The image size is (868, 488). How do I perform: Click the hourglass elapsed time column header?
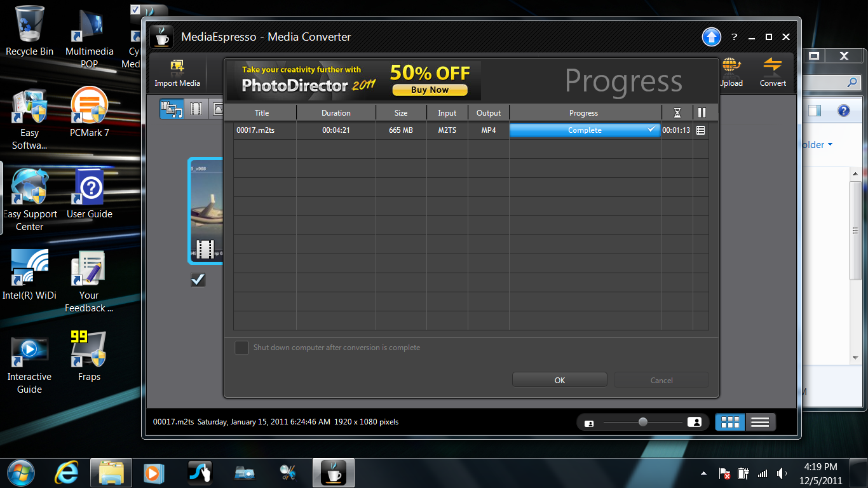coord(677,112)
